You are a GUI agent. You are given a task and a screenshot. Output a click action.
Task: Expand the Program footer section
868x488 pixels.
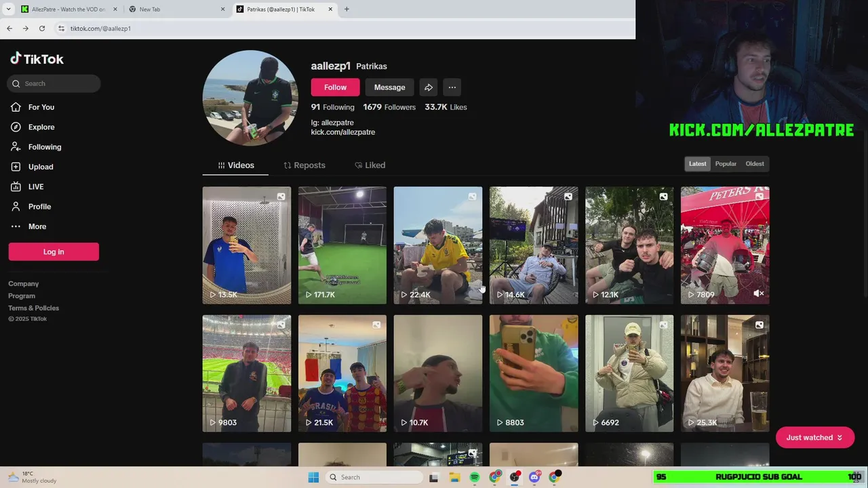(22, 296)
